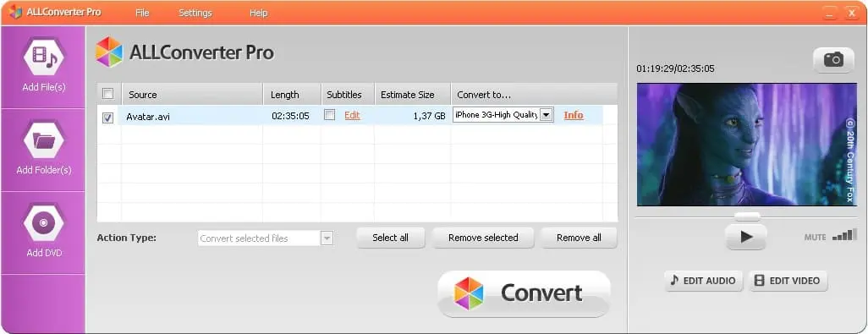Mute the preview audio
Viewport: 868px width, 334px height.
815,238
